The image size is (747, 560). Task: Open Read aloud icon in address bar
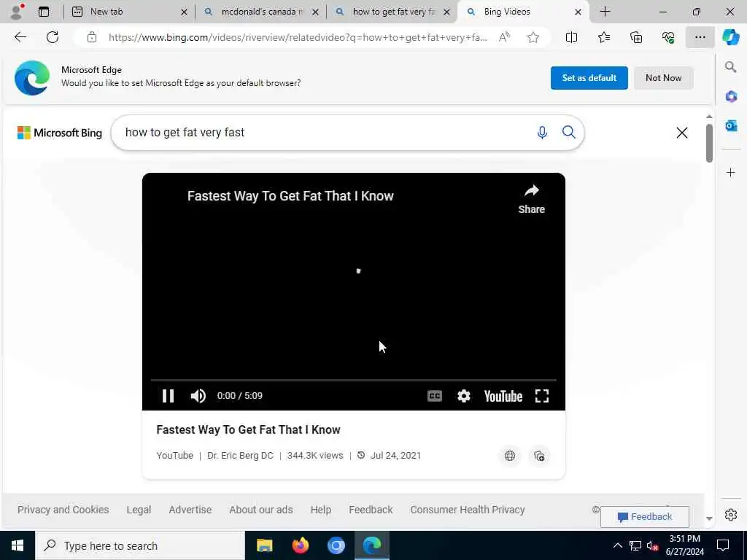(x=504, y=37)
